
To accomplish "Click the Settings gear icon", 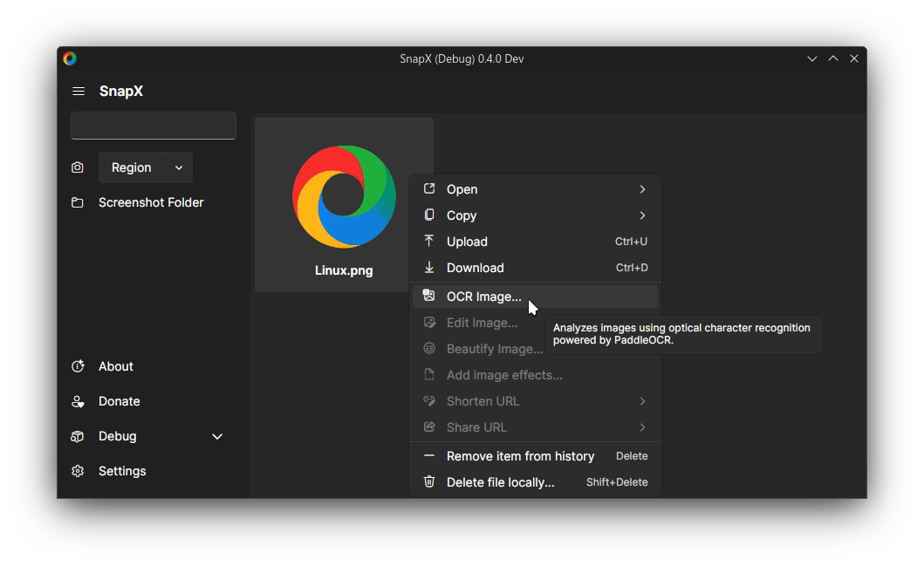I will pyautogui.click(x=78, y=471).
